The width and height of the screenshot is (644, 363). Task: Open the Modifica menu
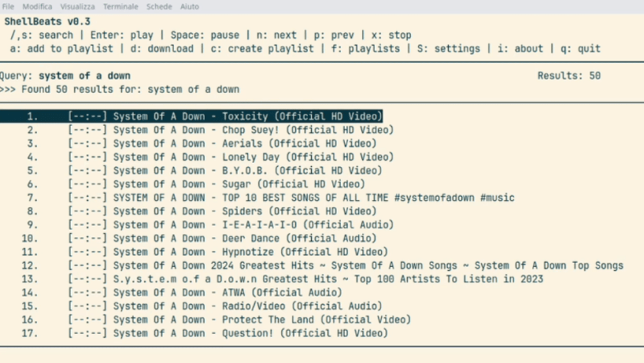(x=37, y=6)
